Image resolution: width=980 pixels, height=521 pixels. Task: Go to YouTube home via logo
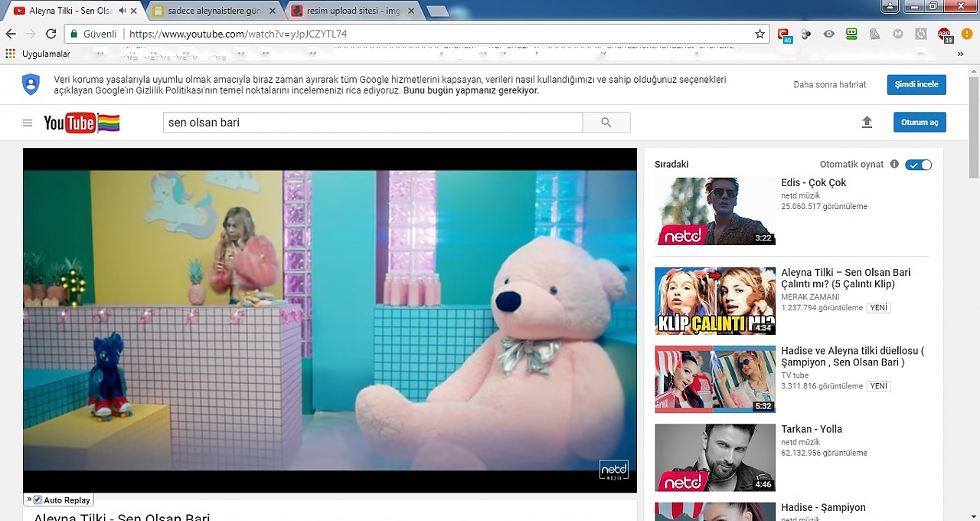[81, 123]
